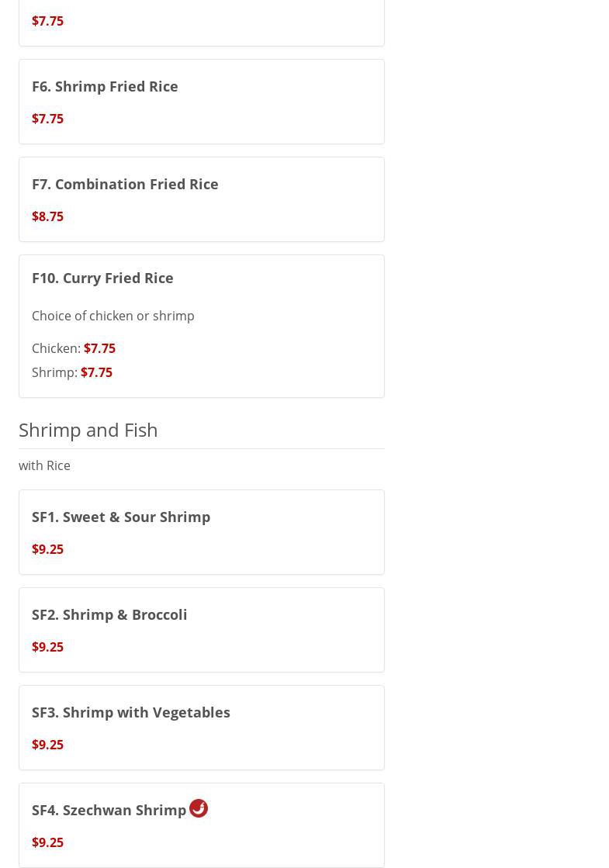Open F7. Combination Fried Rice item
Viewport: 609px width, 868px height.
click(125, 184)
